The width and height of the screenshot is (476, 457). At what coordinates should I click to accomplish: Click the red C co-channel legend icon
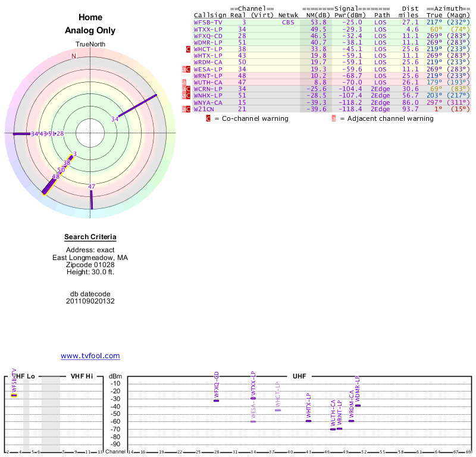[x=208, y=118]
